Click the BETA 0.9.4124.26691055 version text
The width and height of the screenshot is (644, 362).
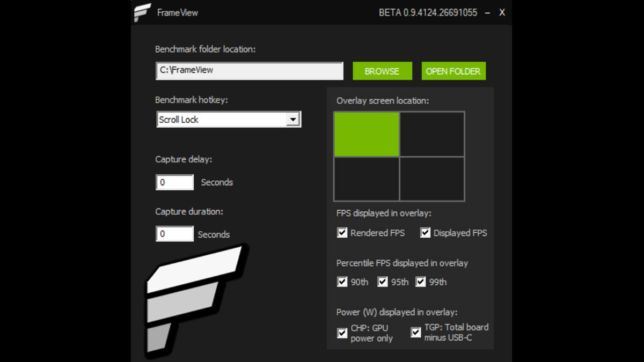(x=428, y=12)
